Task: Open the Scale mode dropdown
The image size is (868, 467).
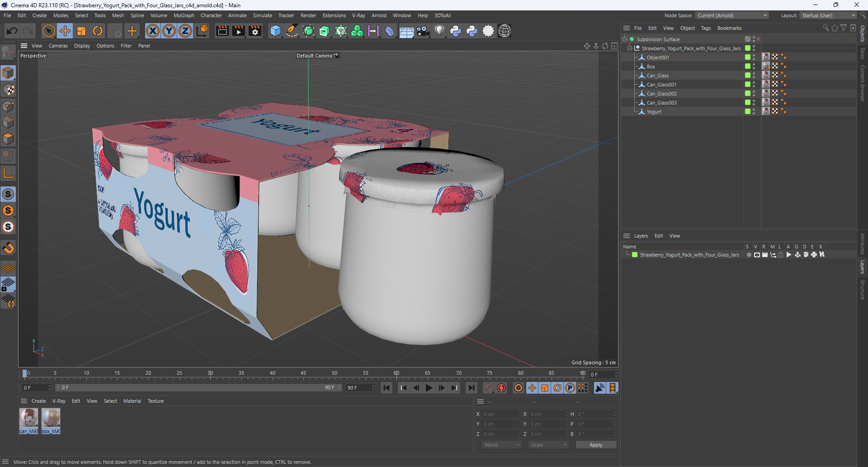Action: pyautogui.click(x=548, y=445)
